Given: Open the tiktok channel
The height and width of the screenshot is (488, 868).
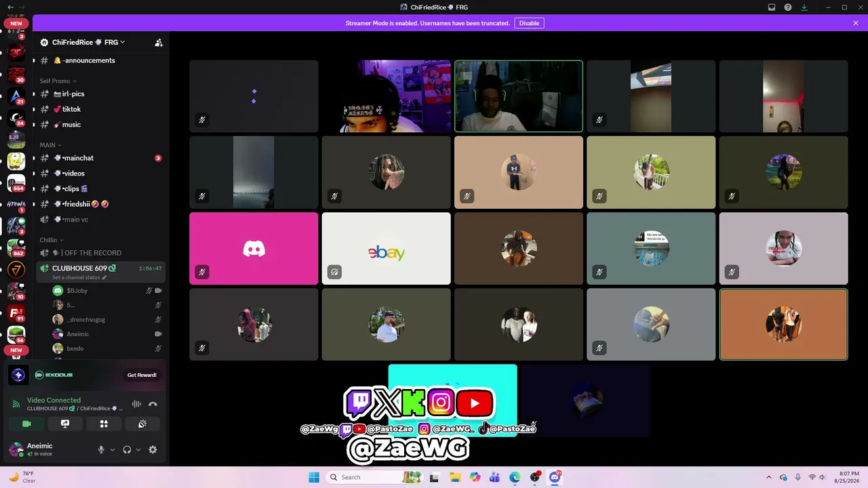Looking at the screenshot, I should (x=100, y=109).
